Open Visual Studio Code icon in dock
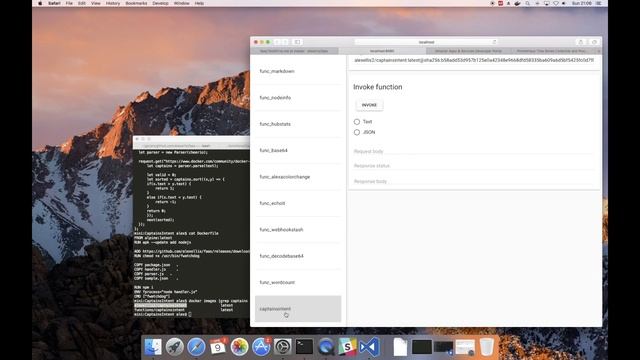 point(369,347)
